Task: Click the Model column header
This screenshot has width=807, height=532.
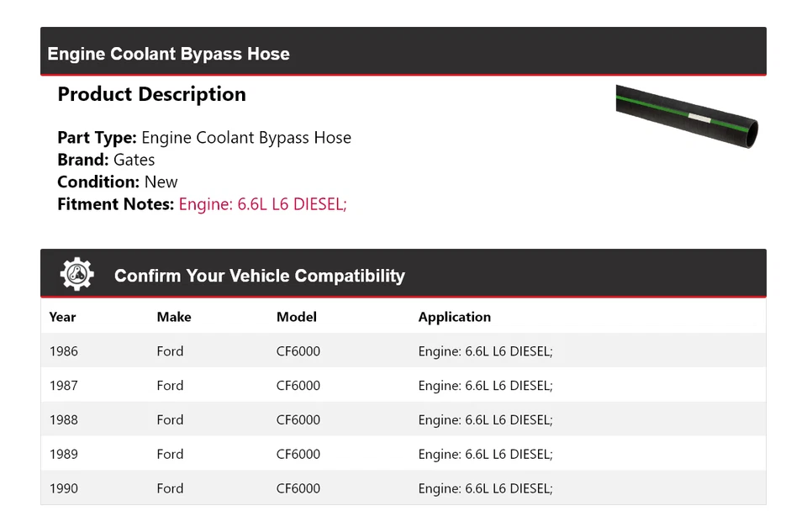Action: (x=297, y=317)
